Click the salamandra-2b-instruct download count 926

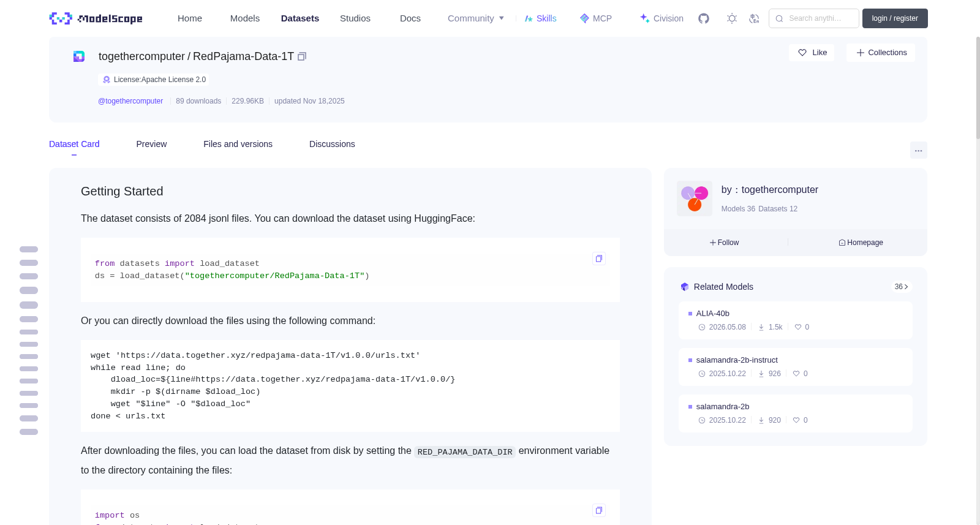775,374
